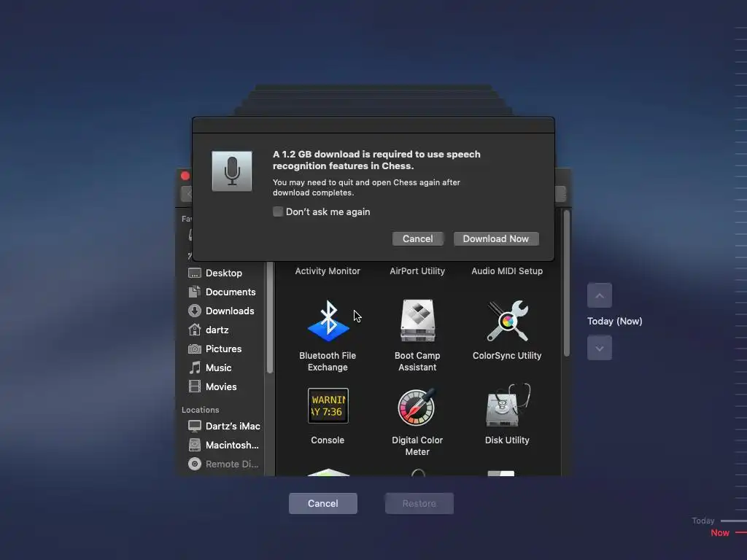Click the Finder window vertical scrollbar
The image size is (747, 560).
566,284
